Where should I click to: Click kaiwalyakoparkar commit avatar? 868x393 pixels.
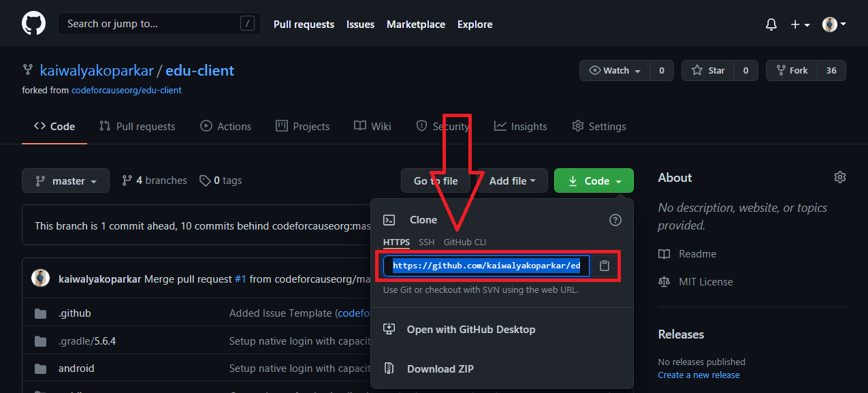41,279
